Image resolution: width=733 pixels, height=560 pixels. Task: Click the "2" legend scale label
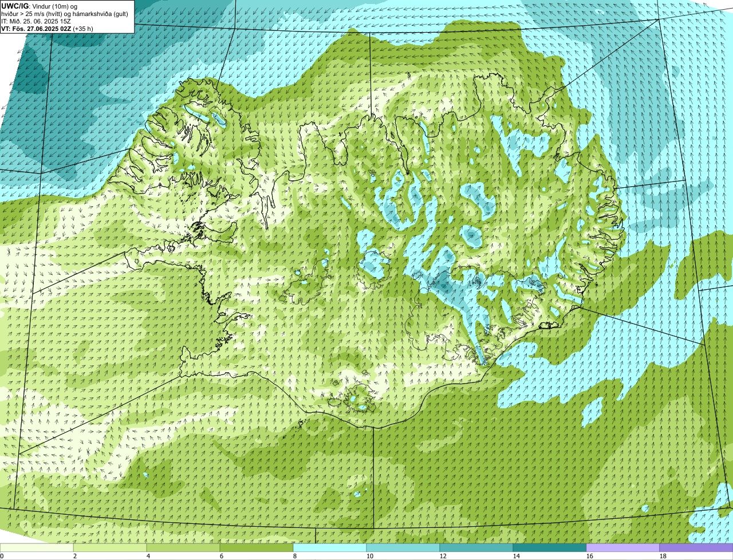(75, 556)
